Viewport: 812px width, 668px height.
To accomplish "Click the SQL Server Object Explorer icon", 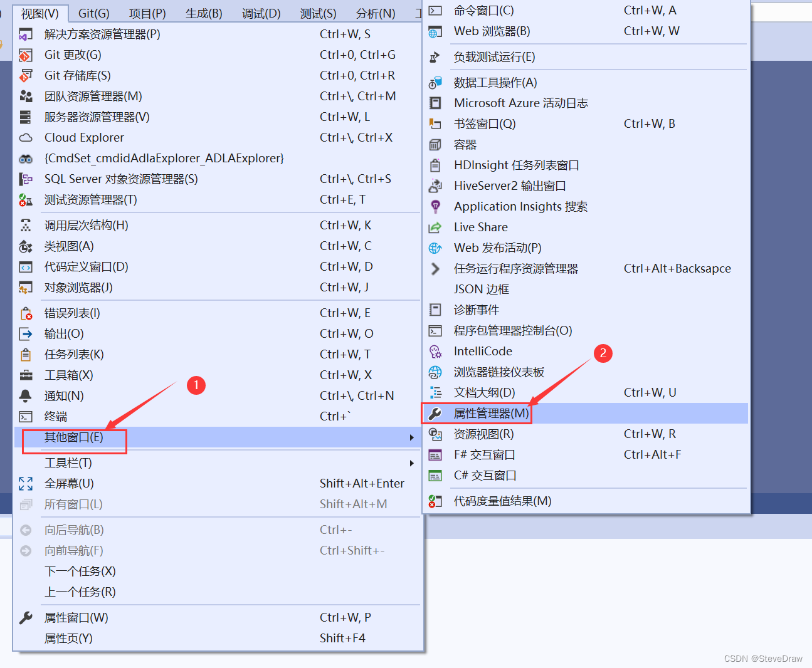I will pos(26,179).
